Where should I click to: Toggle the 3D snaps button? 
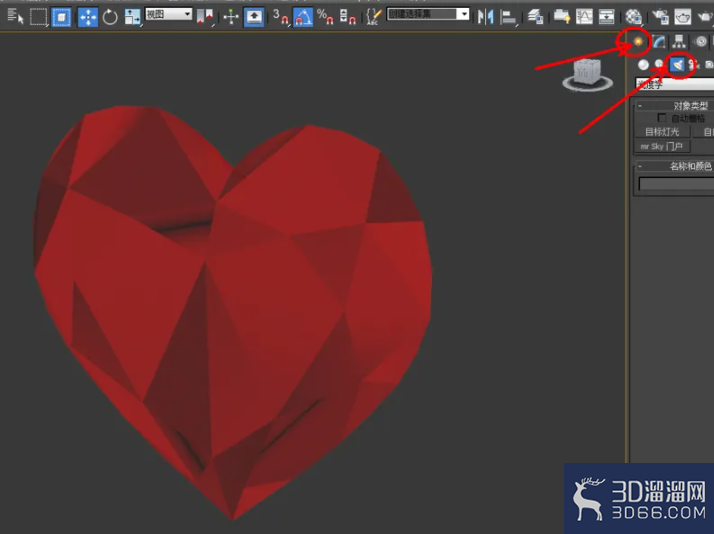coord(280,17)
